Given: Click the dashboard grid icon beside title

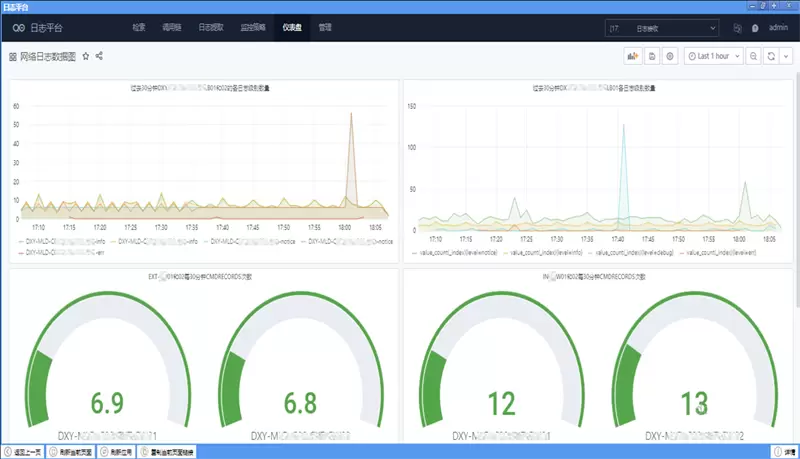Looking at the screenshot, I should pos(12,57).
